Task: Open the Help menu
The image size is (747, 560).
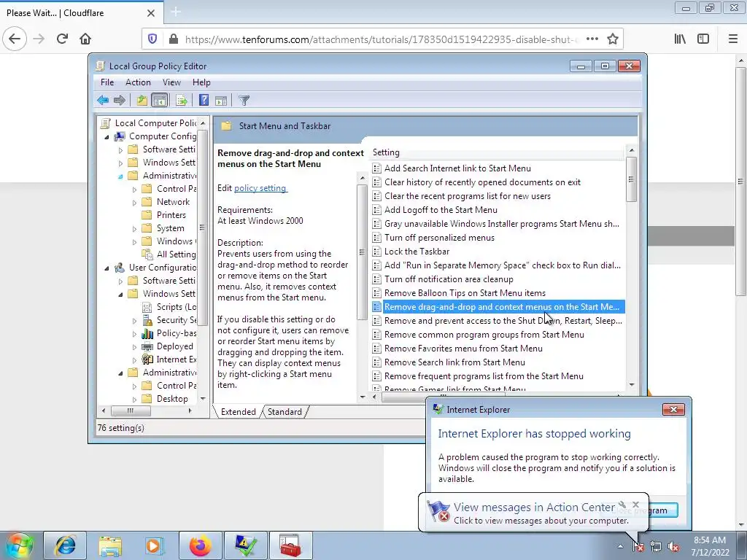Action: [x=201, y=82]
